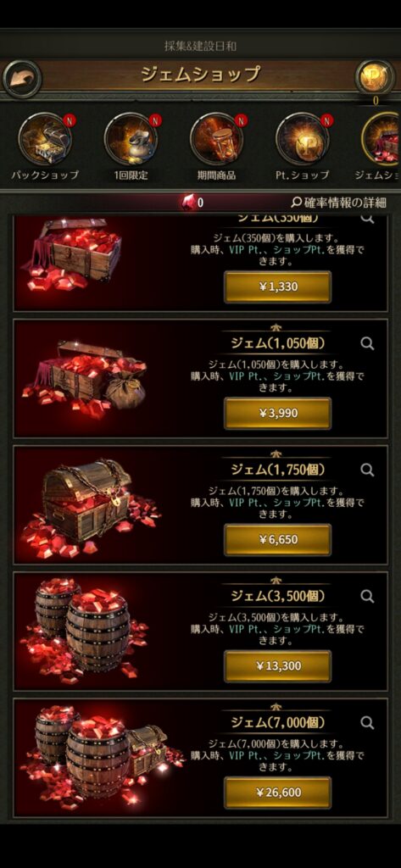
Task: Purchase the ¥13,300 gem pack
Action: (277, 666)
